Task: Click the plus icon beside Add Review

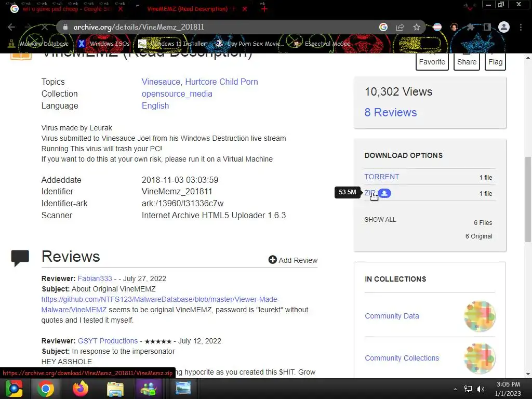Action: (x=272, y=260)
